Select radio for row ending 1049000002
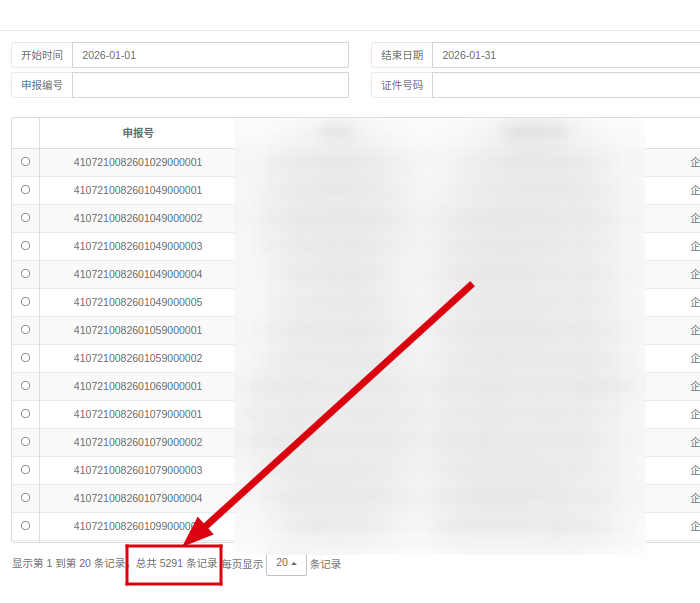 tap(25, 217)
